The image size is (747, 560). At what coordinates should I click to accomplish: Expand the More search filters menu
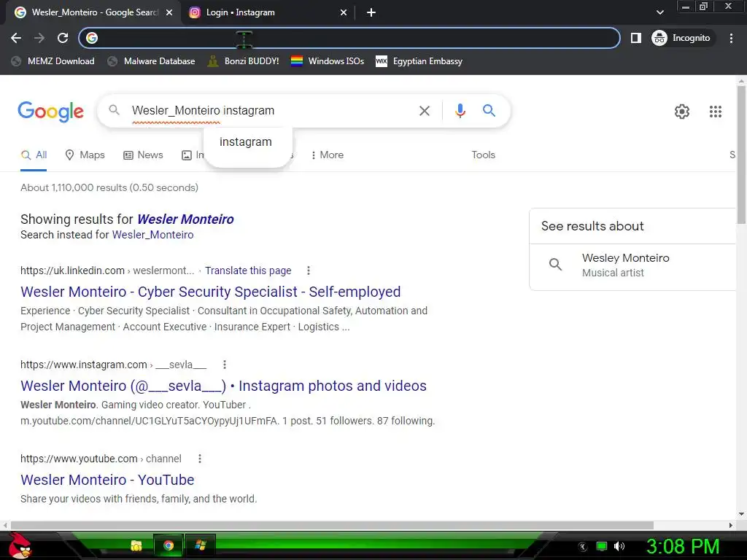(x=327, y=155)
